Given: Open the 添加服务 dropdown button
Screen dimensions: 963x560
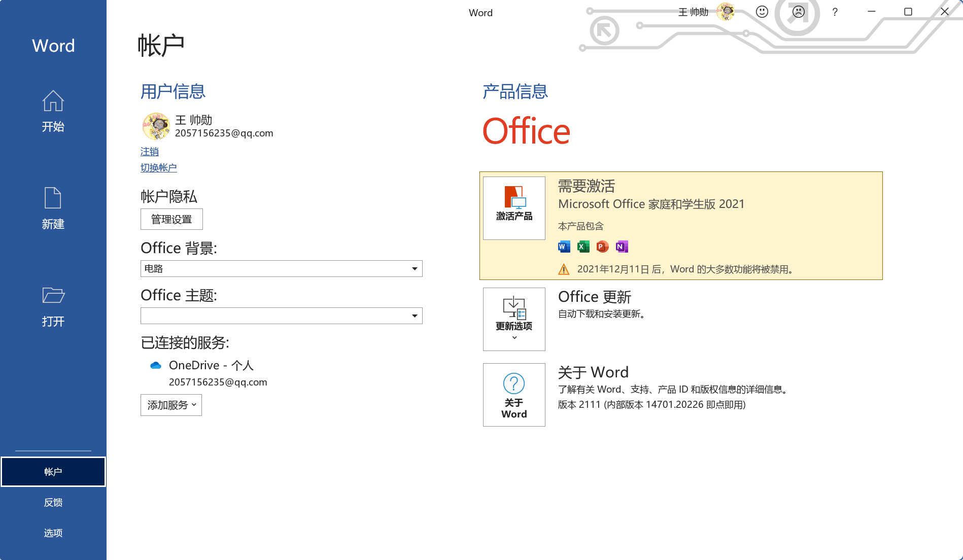Looking at the screenshot, I should click(171, 405).
